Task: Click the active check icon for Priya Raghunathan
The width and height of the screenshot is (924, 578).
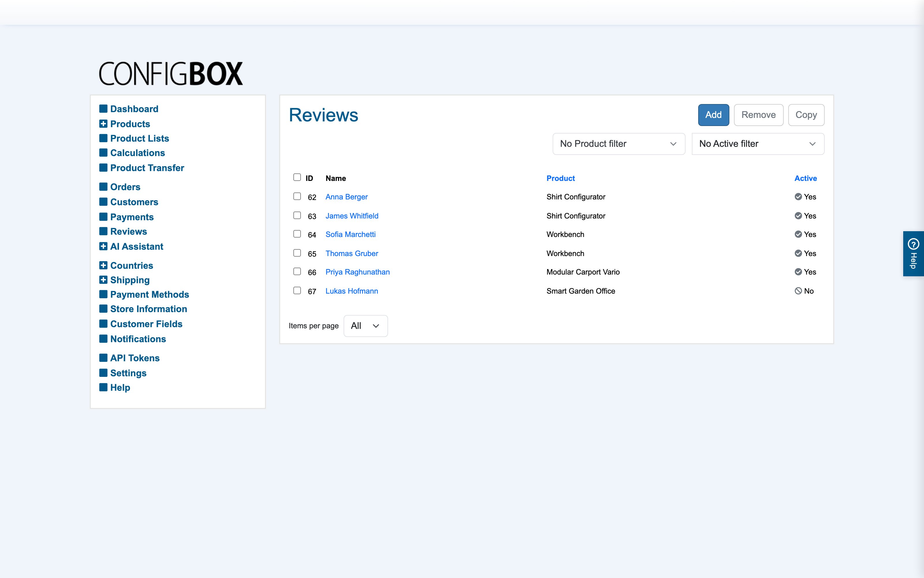Action: tap(798, 271)
